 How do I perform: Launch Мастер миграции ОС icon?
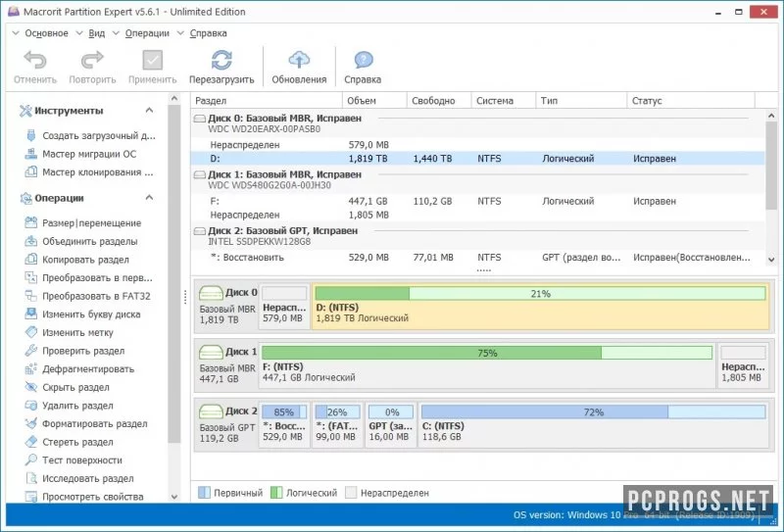tap(31, 154)
